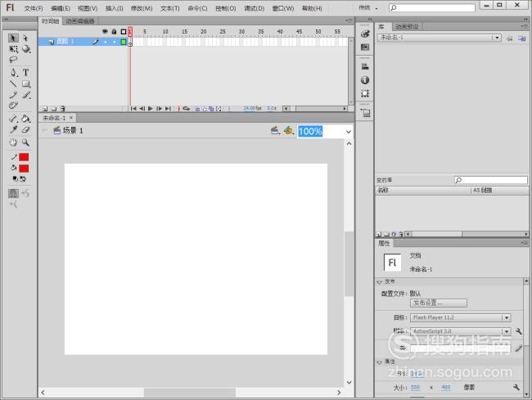Toggle onion skin button in timeline
Screen dimensions: 532x400
tap(197, 109)
